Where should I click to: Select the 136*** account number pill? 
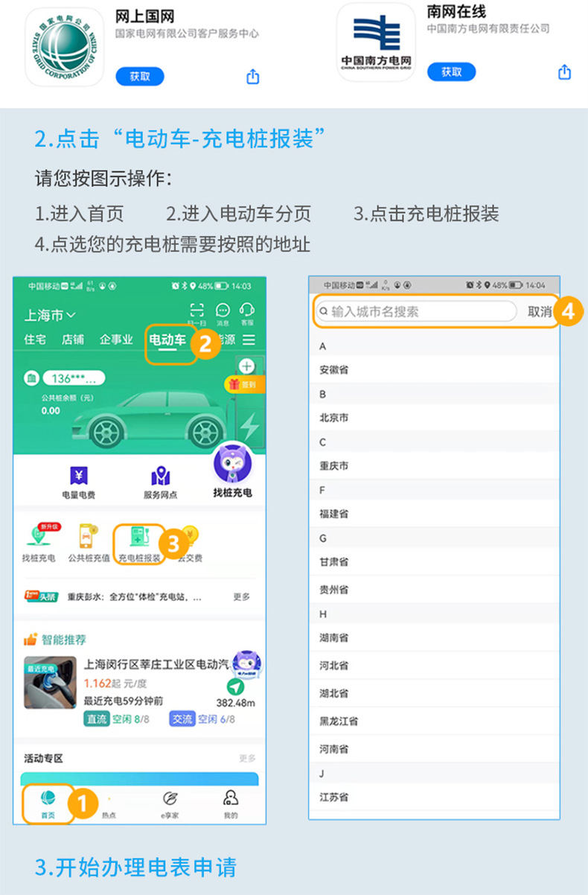pyautogui.click(x=73, y=378)
